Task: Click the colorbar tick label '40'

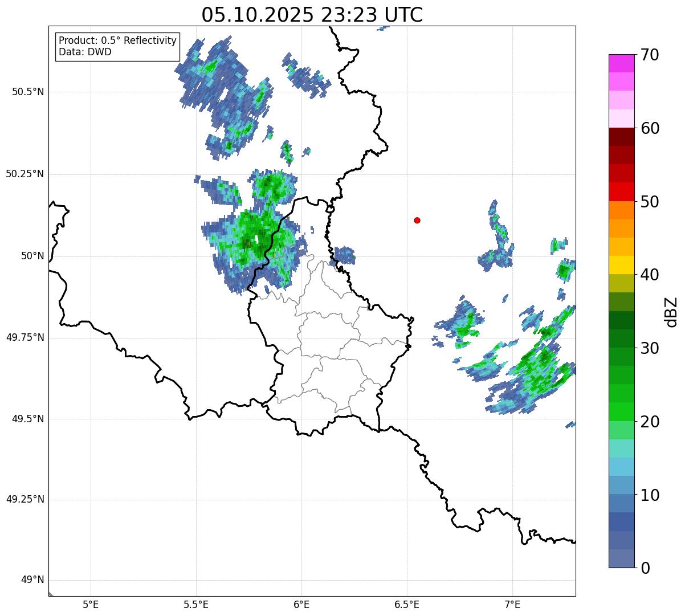Action: click(649, 275)
